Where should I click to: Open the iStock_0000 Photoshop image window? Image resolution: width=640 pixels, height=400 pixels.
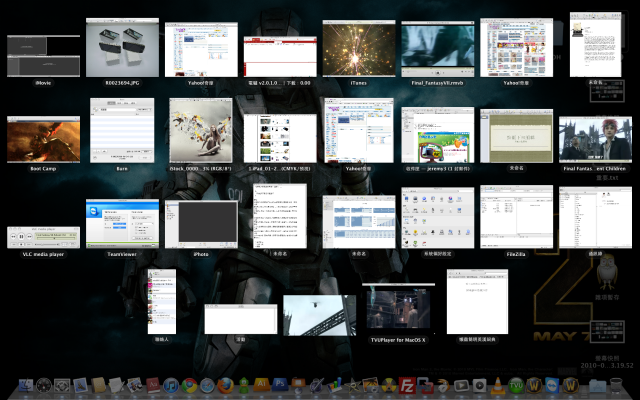201,130
